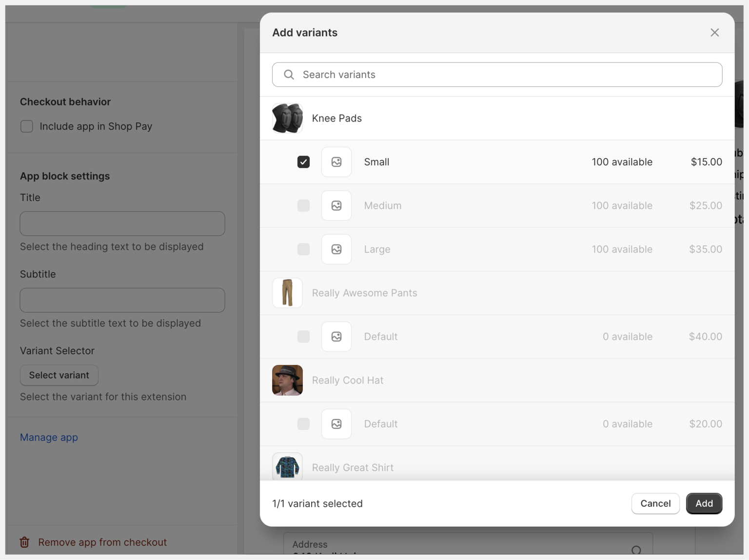Viewport: 749px width, 560px height.
Task: Click image placeholder icon for Large
Action: click(336, 249)
